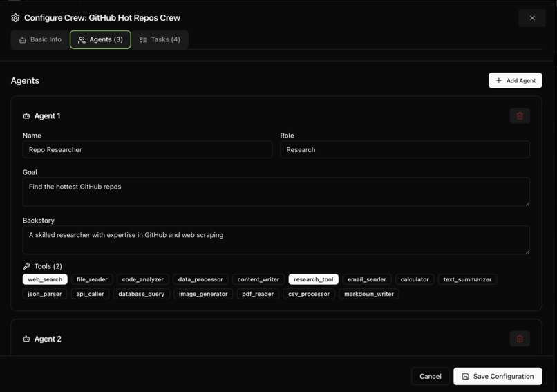Close the Configure Crew dialog
557x392 pixels.
[x=532, y=18]
